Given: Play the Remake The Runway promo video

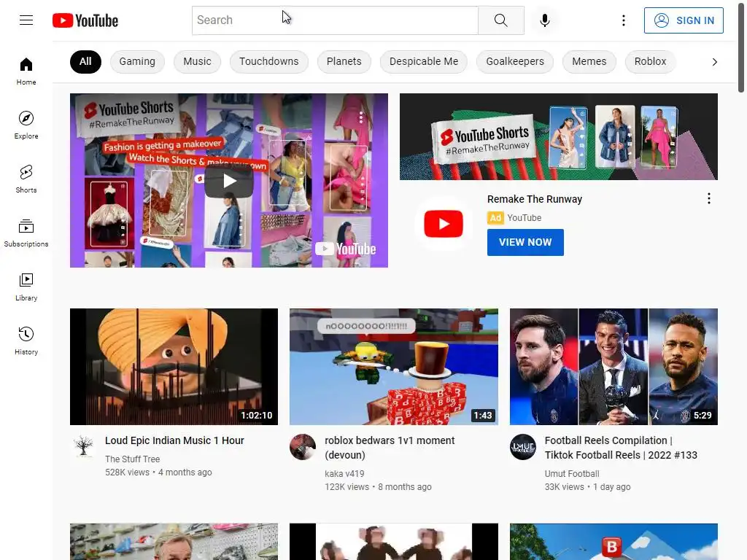Looking at the screenshot, I should coord(228,181).
